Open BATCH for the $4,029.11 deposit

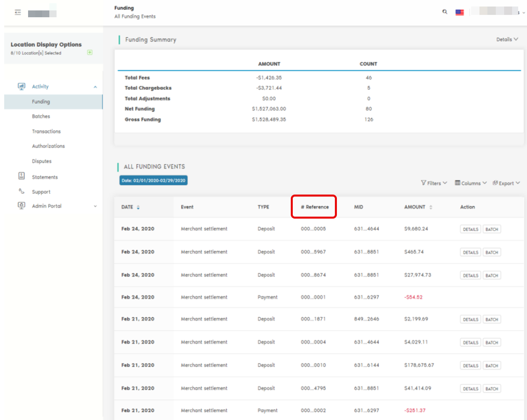pyautogui.click(x=492, y=343)
